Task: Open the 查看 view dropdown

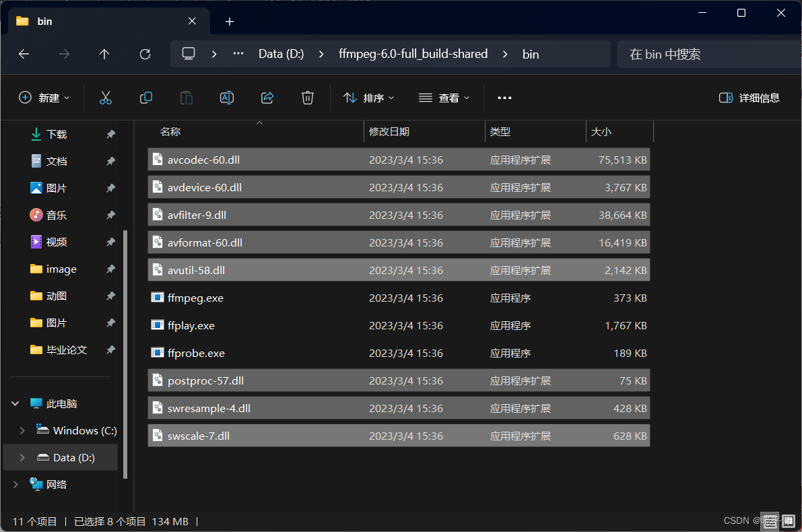Action: (x=444, y=98)
